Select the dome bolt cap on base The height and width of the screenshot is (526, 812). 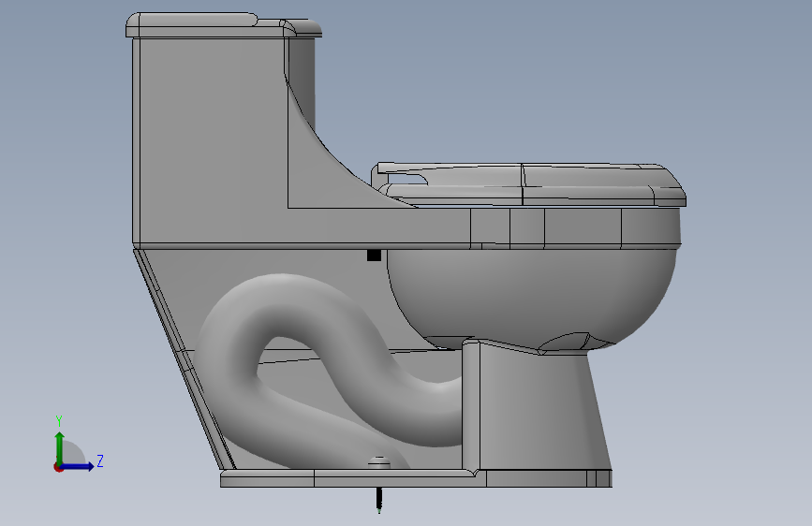(x=379, y=461)
